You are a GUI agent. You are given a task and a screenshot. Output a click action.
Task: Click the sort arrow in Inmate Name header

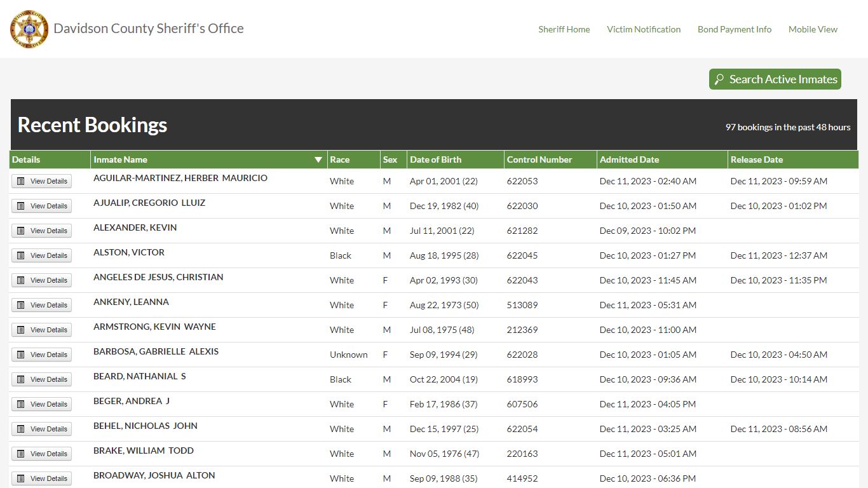[318, 159]
